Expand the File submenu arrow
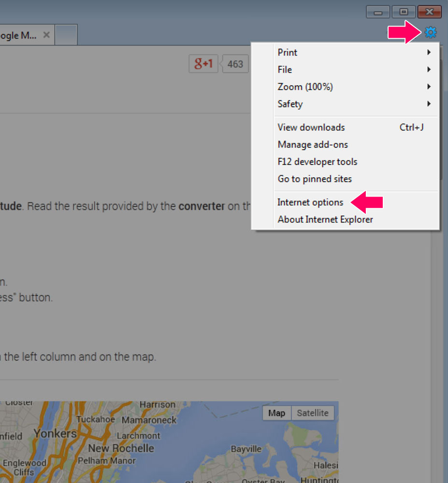 point(429,70)
